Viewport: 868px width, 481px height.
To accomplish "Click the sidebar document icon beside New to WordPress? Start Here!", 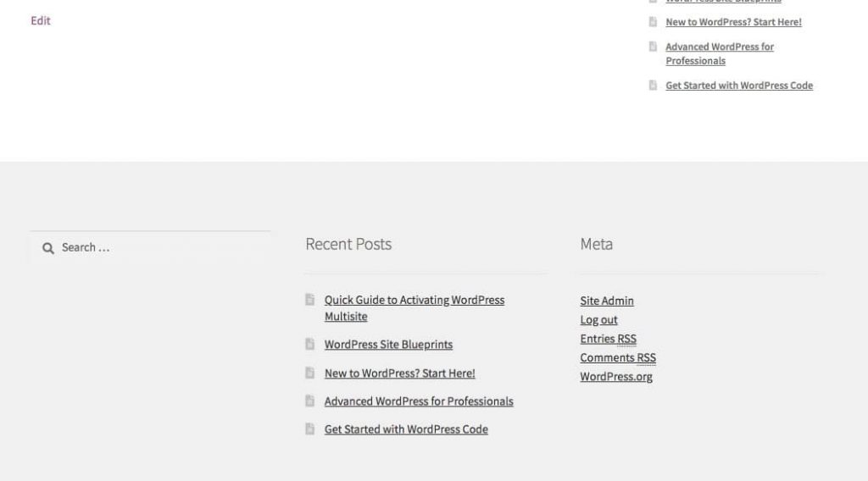I will pos(653,22).
